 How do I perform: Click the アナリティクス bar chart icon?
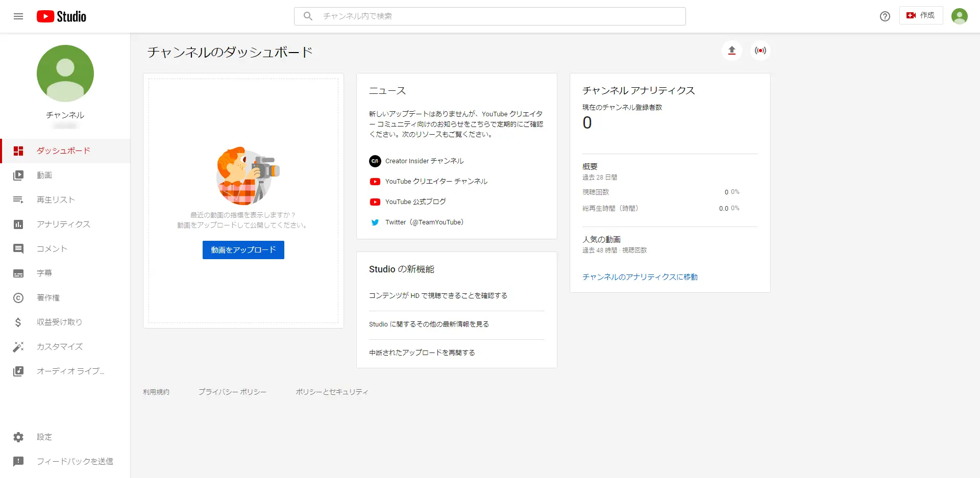pos(18,224)
